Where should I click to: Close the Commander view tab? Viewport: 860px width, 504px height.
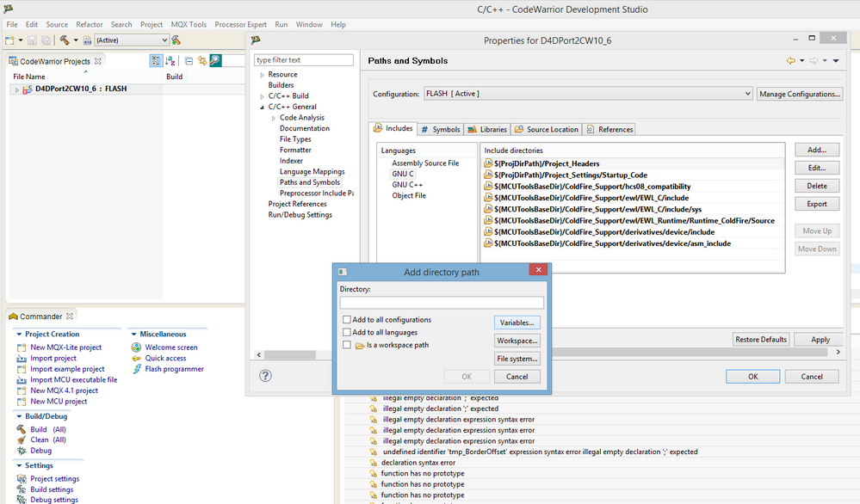(70, 317)
